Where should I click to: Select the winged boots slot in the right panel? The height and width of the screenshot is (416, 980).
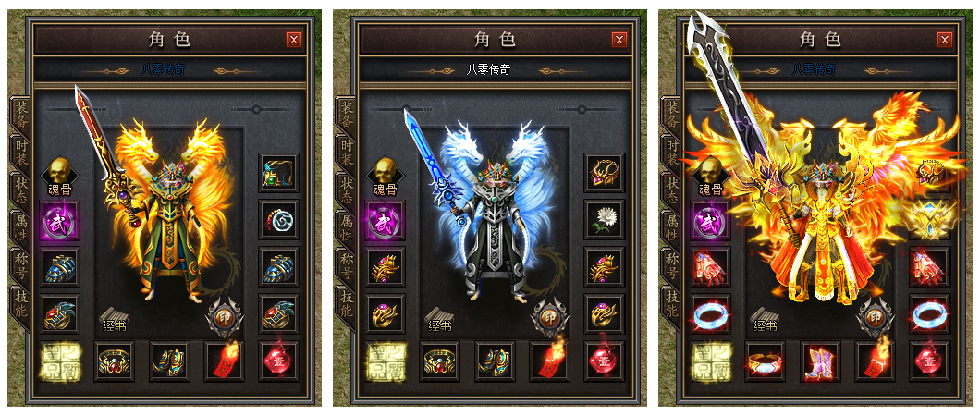click(819, 361)
